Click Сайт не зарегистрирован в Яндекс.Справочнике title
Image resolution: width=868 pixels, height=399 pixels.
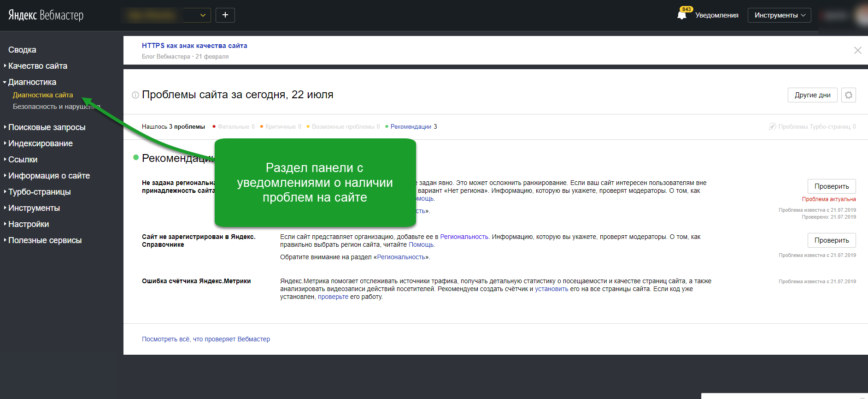199,241
